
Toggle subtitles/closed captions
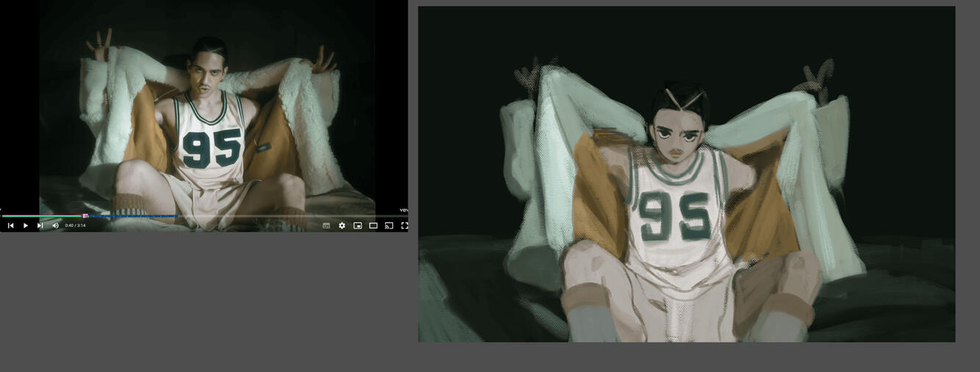pos(326,226)
